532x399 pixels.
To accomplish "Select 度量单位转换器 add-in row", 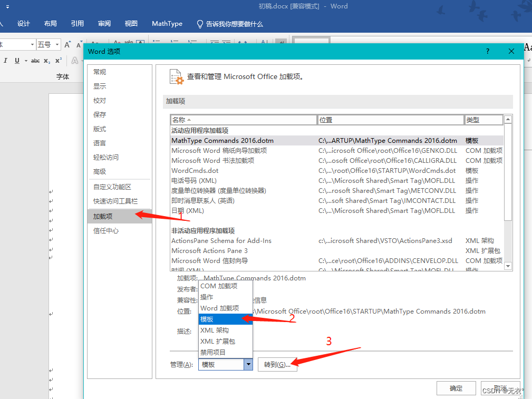I will click(337, 191).
